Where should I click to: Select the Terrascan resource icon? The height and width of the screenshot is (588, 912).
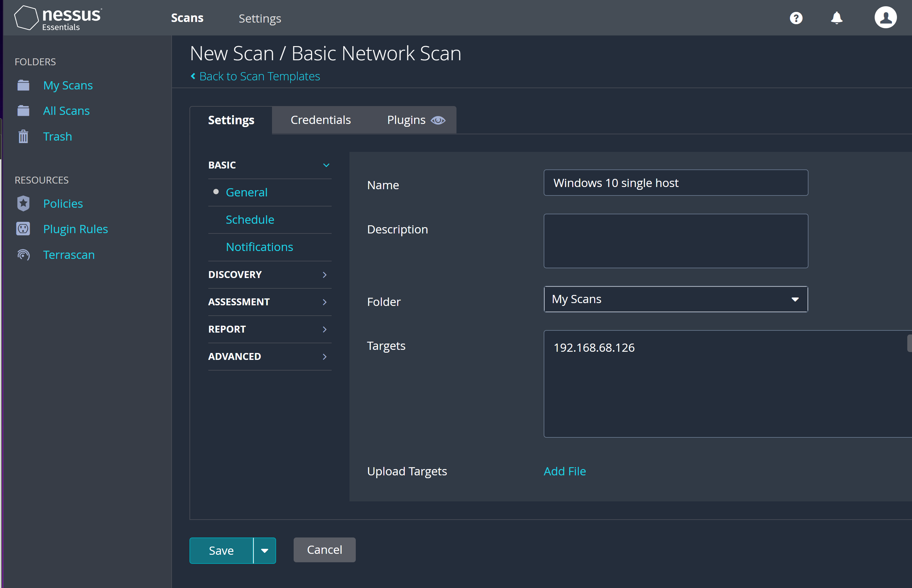23,254
